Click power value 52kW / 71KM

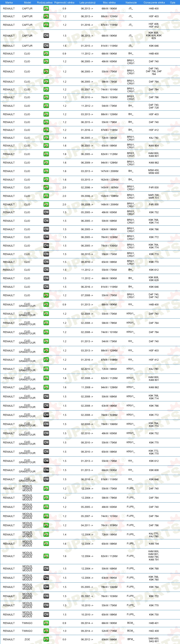click(x=109, y=631)
